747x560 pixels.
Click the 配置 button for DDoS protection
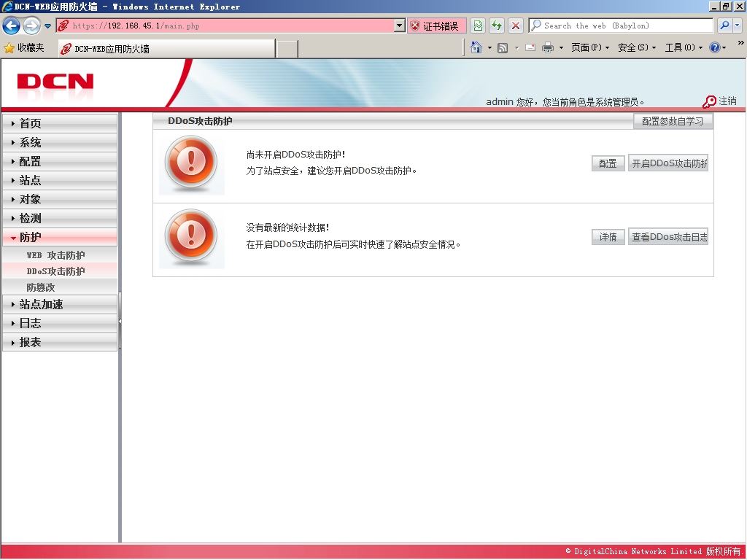pos(608,163)
